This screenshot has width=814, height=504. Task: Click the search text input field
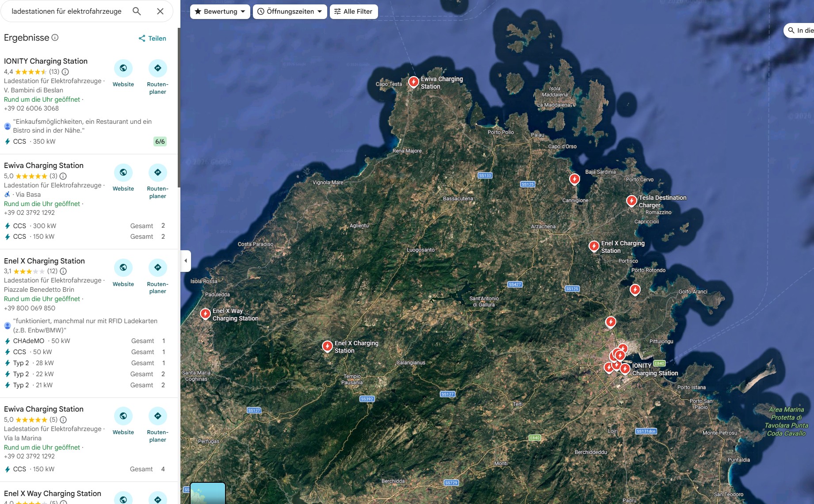[66, 11]
